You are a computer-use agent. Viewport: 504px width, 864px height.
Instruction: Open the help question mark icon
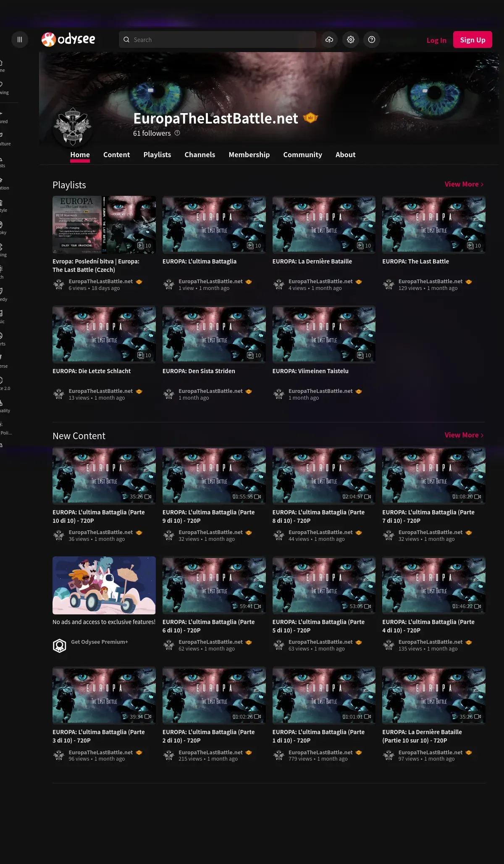(372, 40)
